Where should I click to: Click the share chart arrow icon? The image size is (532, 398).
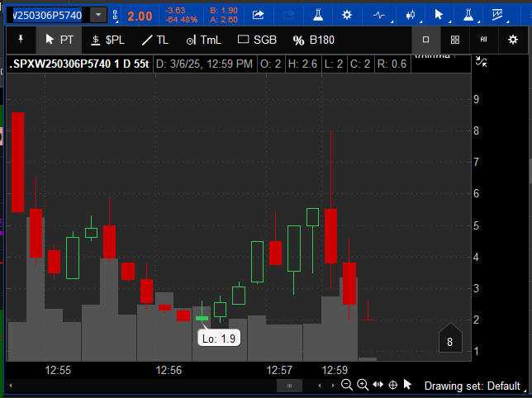259,15
